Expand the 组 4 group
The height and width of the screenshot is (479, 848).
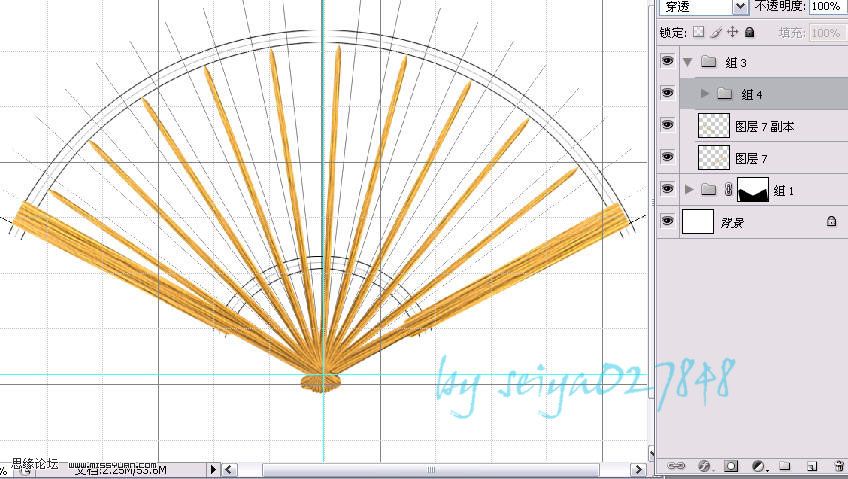pos(705,94)
